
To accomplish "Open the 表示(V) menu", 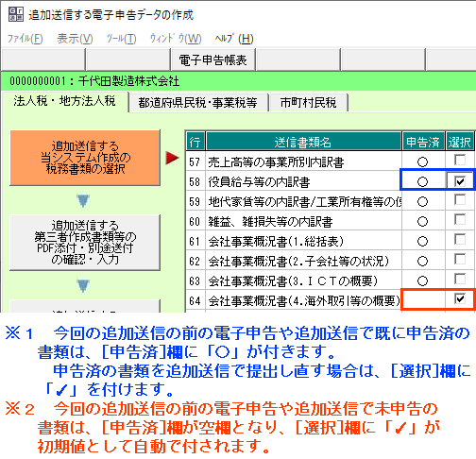I will click(x=75, y=39).
